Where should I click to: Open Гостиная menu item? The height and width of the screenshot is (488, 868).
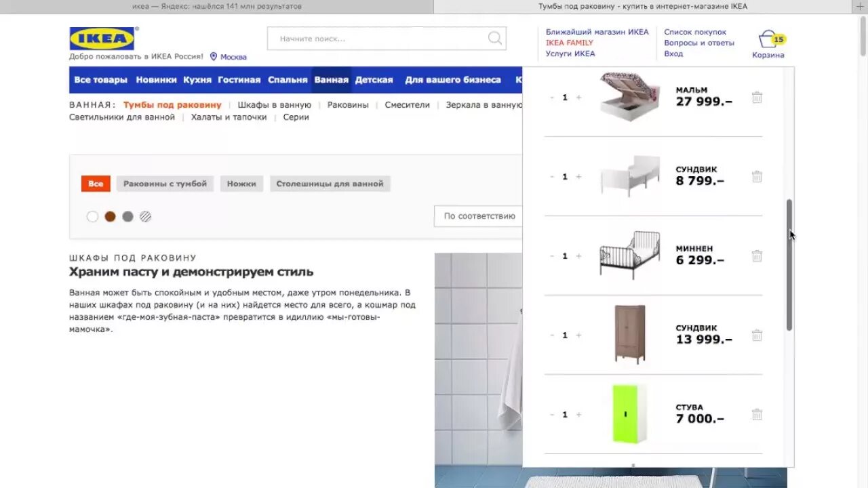point(239,80)
